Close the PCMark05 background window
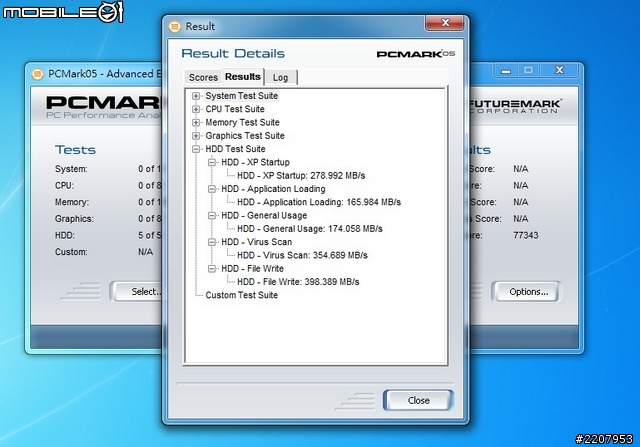 [559, 70]
